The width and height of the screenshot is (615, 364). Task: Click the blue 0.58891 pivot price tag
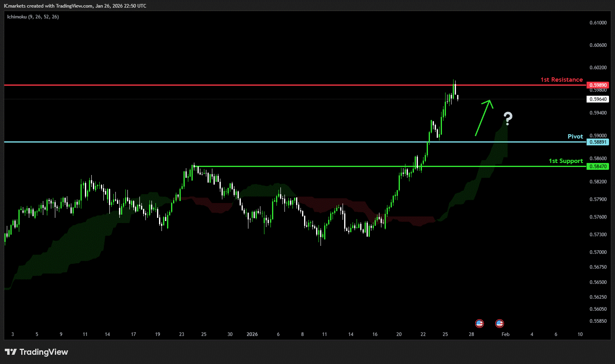click(597, 142)
